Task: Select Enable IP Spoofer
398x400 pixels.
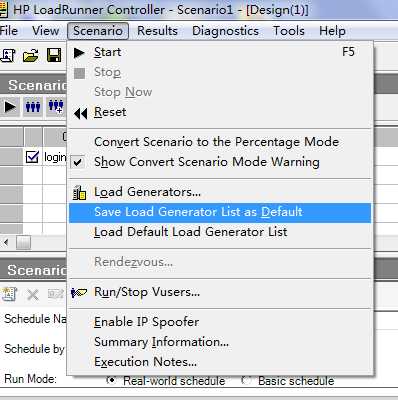Action: [x=220, y=322]
